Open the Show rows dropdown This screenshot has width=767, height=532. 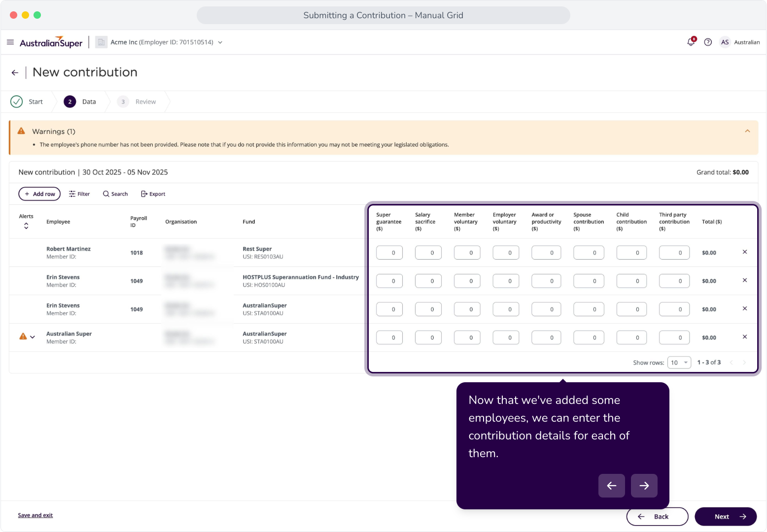point(679,363)
